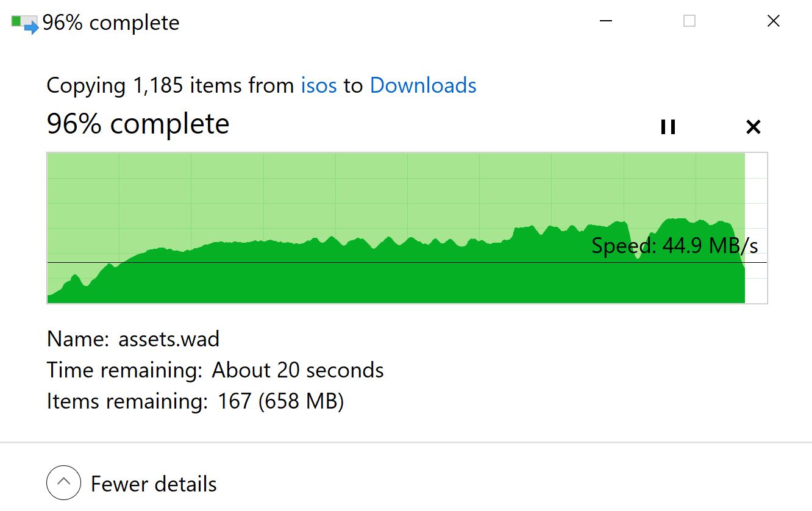Click the 167 (658 MB) items remaining value
This screenshot has height=511, width=812.
click(281, 401)
